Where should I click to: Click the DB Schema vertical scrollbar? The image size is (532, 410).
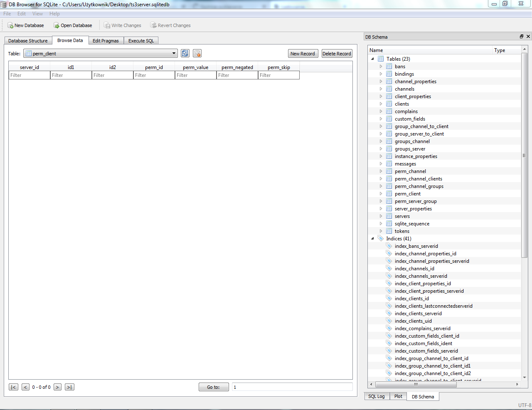click(x=525, y=156)
